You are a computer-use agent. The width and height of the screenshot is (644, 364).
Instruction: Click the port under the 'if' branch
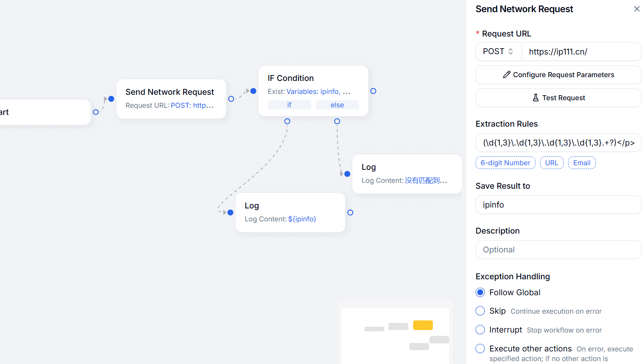point(287,121)
